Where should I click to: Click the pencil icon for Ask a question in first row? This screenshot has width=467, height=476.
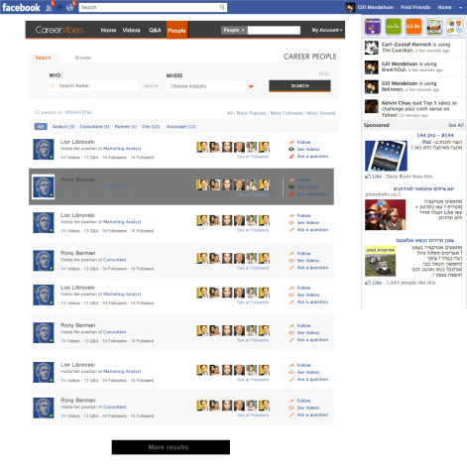point(292,157)
